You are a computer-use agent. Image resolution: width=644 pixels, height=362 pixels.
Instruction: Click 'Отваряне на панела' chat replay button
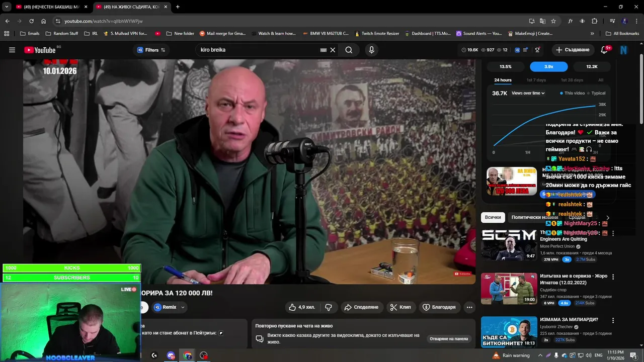[x=449, y=339]
